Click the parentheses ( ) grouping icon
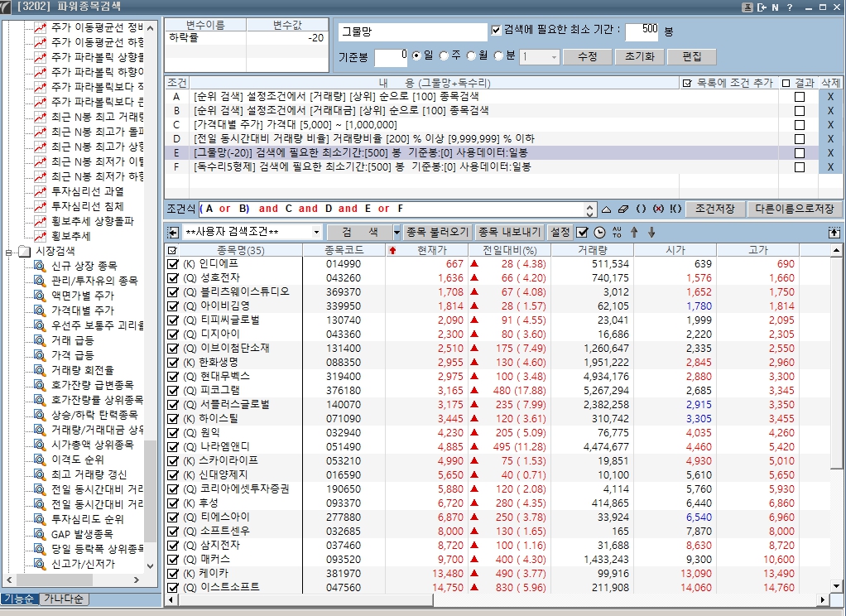 point(641,209)
